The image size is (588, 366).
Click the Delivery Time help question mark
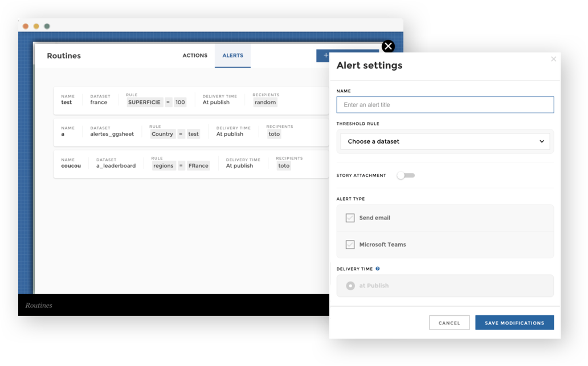378,269
